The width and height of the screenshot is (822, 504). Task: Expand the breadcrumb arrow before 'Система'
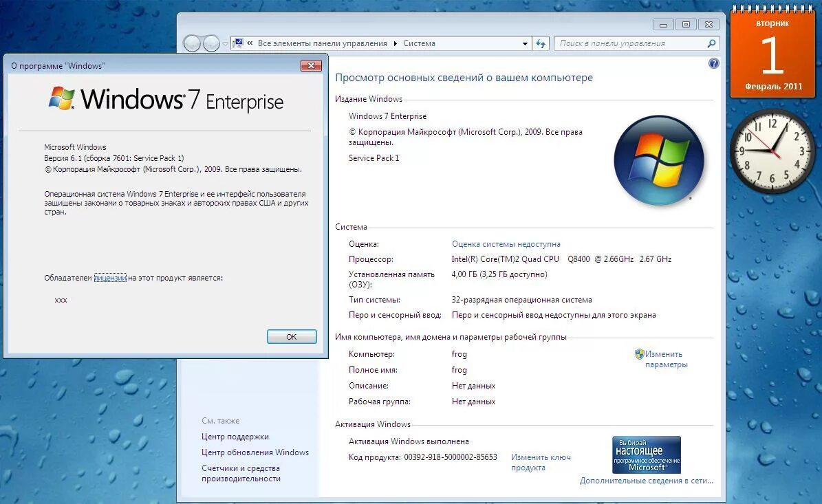coord(396,43)
